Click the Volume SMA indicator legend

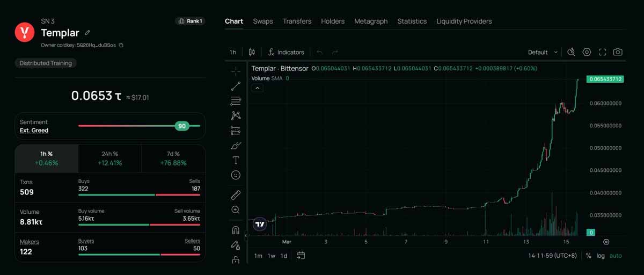click(270, 78)
